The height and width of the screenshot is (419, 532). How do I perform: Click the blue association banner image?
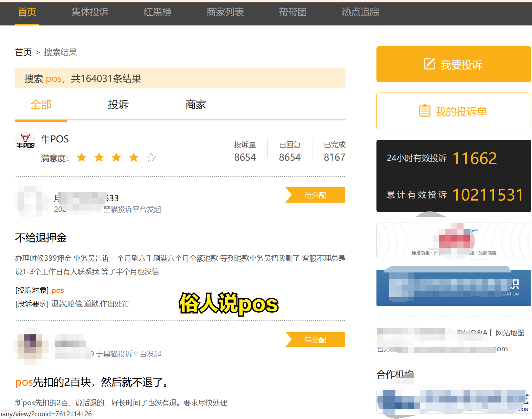tap(454, 288)
